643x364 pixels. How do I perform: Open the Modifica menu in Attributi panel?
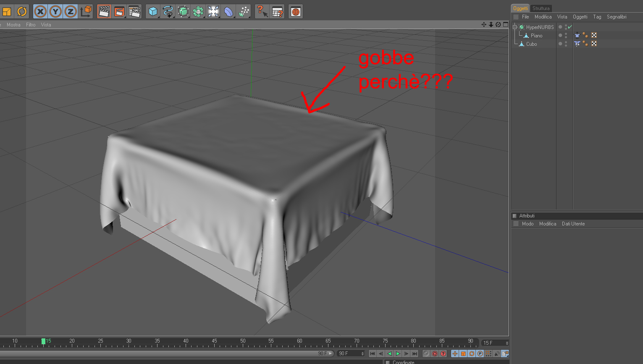[x=548, y=224]
